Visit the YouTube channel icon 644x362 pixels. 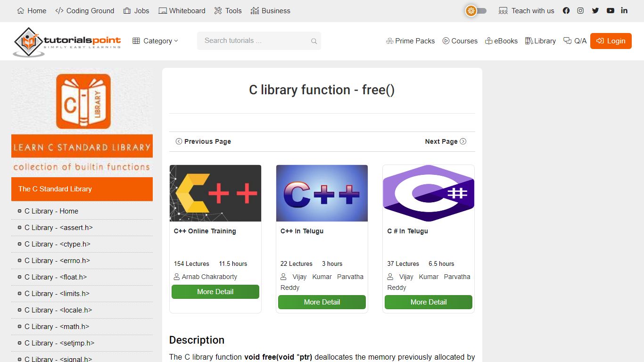pyautogui.click(x=611, y=11)
